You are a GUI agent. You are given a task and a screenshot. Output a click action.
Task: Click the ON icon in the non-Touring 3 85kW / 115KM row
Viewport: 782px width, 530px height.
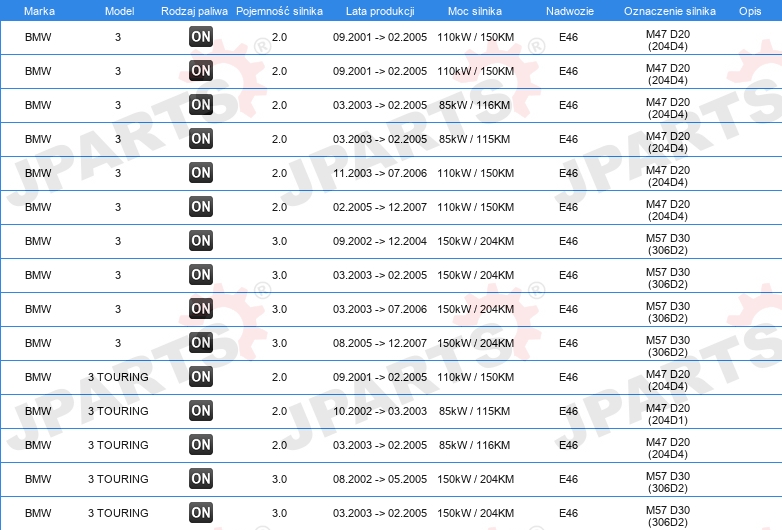[x=201, y=139]
